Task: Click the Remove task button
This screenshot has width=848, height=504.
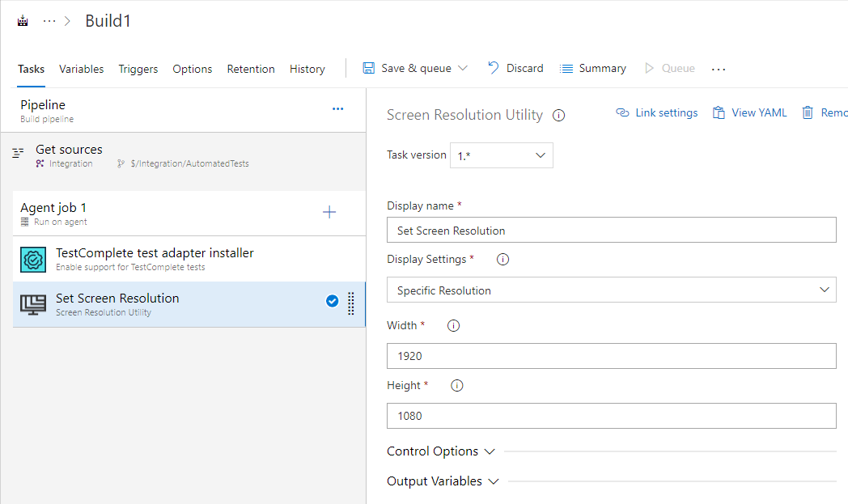Action: coord(825,112)
